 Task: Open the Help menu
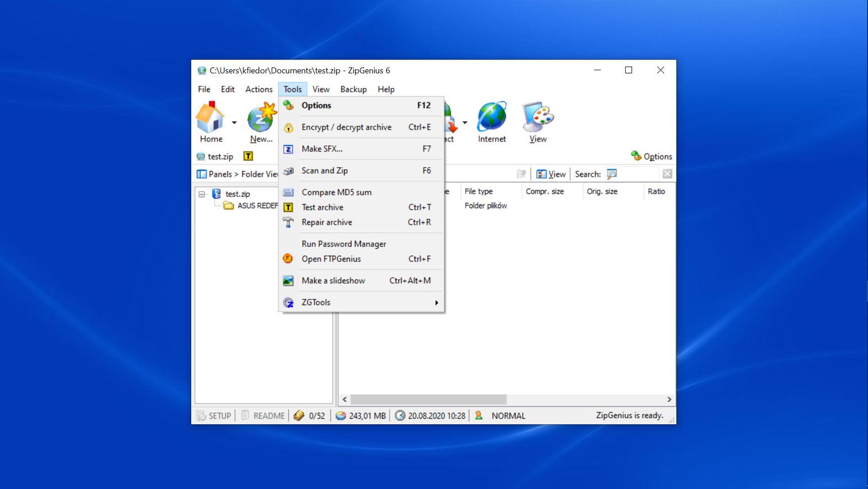[x=386, y=89]
